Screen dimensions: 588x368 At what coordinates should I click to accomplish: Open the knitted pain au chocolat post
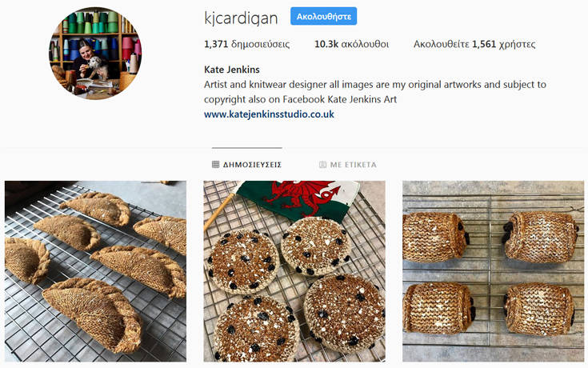pos(493,271)
